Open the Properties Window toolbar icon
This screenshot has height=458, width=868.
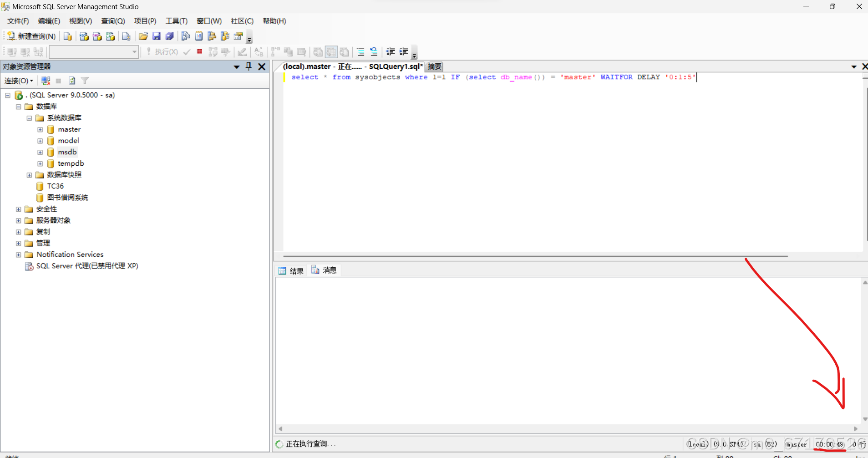[239, 36]
